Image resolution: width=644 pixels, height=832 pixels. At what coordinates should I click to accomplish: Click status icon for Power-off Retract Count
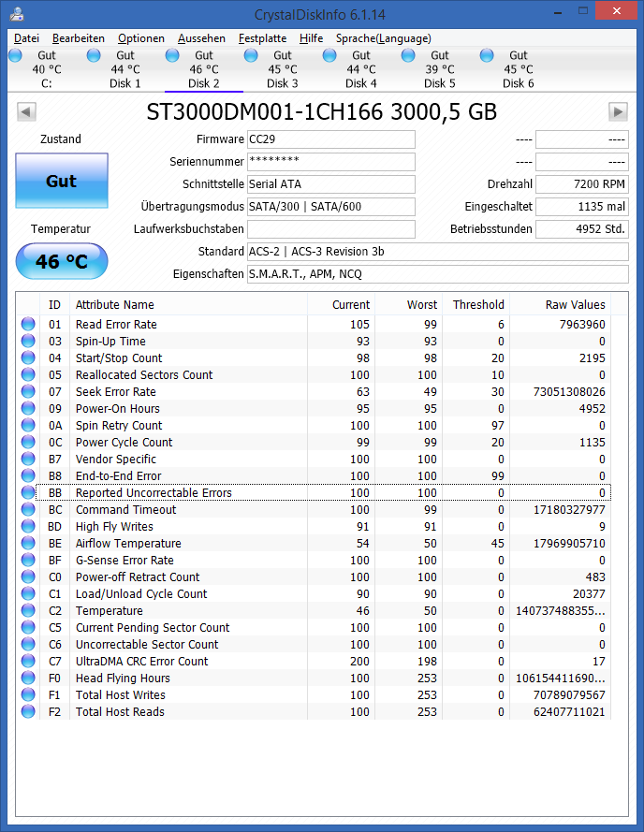28,577
